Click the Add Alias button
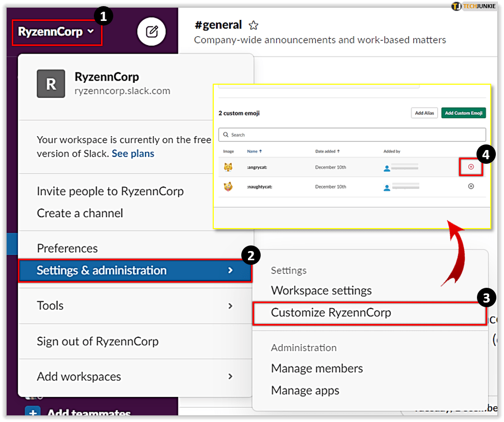 click(x=424, y=113)
